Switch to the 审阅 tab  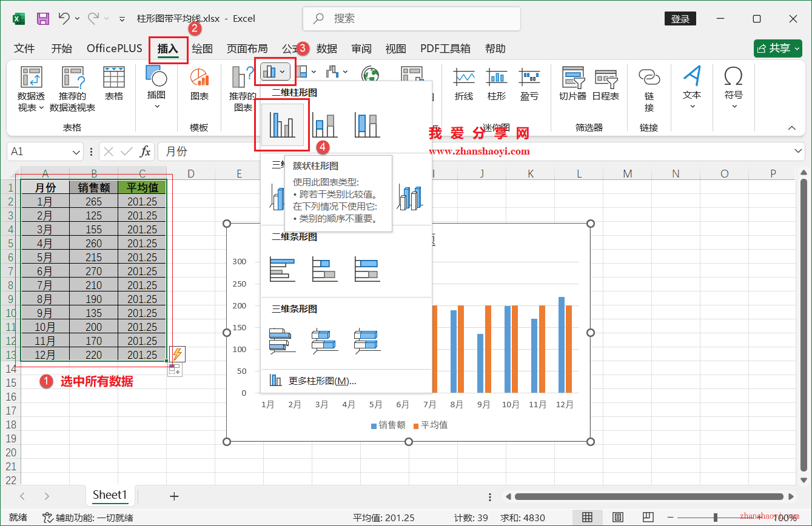coord(361,48)
